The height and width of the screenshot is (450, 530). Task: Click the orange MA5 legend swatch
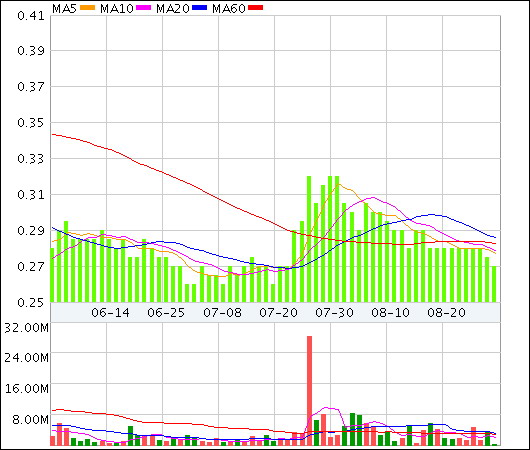(x=87, y=8)
